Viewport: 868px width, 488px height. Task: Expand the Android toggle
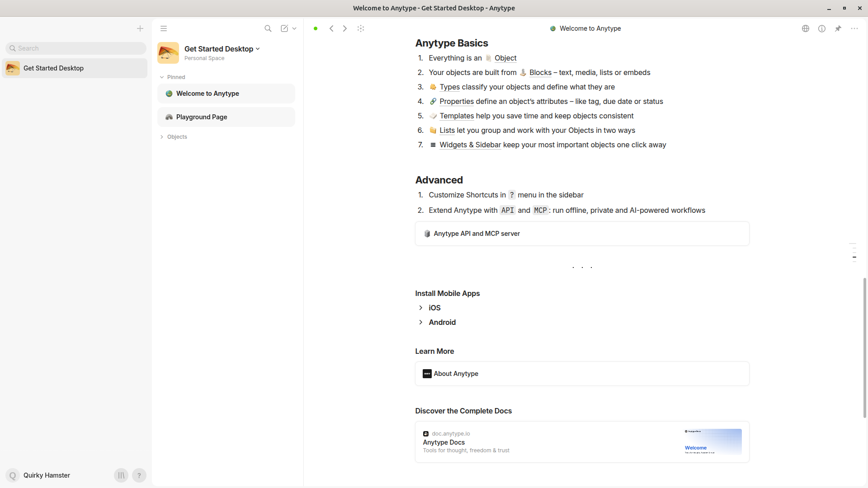(421, 322)
